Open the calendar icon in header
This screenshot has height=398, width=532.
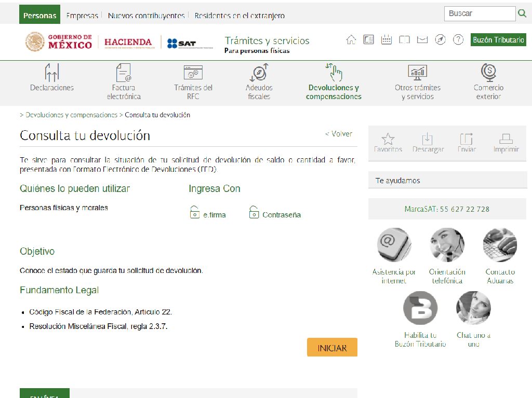386,40
